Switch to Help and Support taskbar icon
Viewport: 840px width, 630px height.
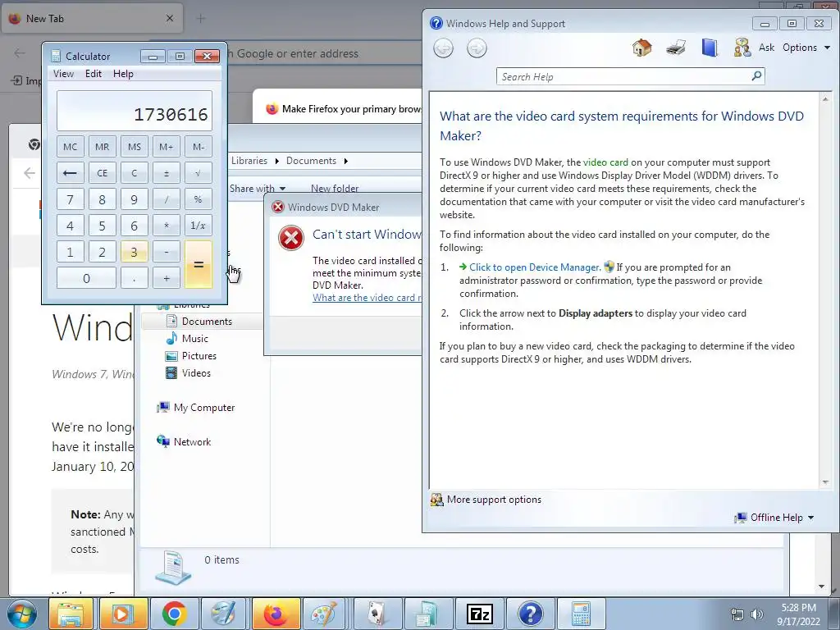pyautogui.click(x=531, y=614)
